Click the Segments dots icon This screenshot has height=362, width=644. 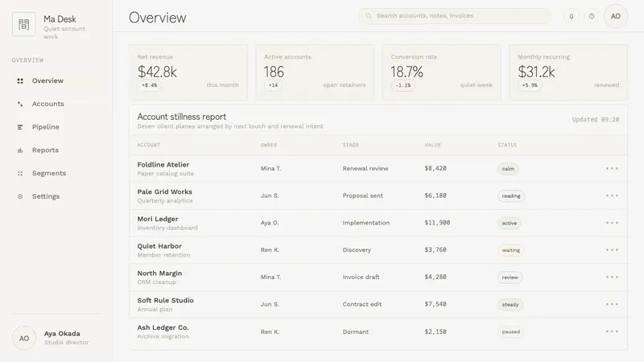pos(20,173)
